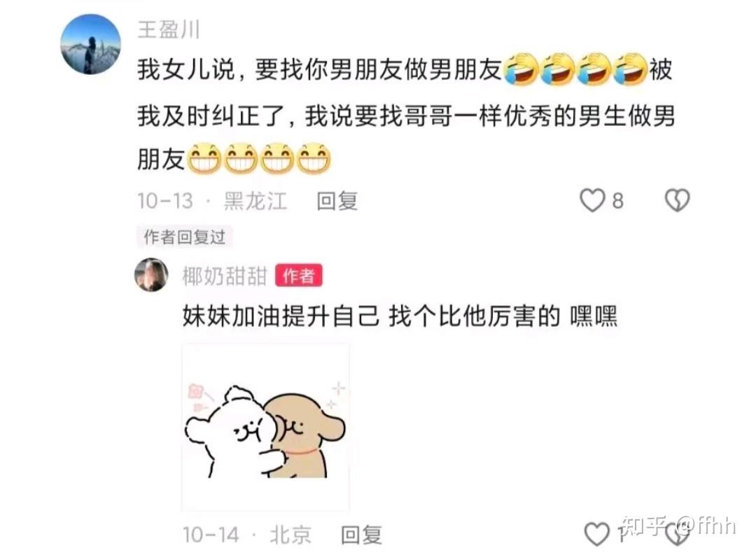
Task: Open 王盈川's profile avatar
Action: tap(90, 44)
